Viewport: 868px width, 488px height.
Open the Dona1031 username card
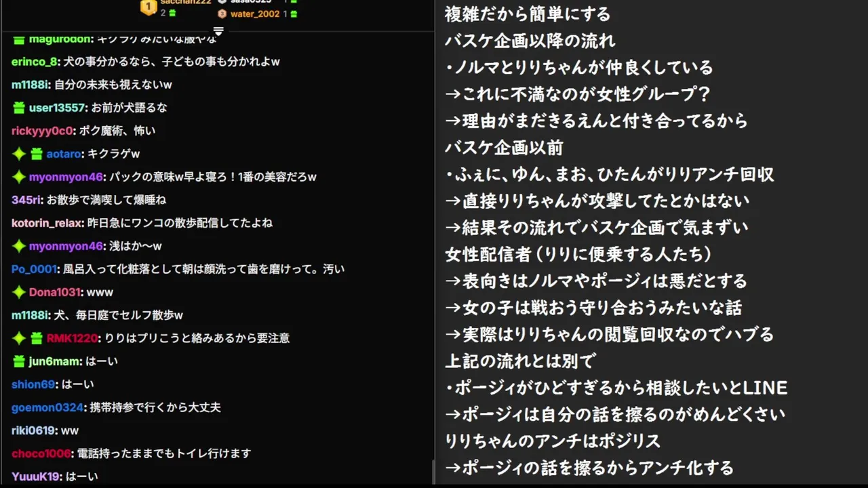pyautogui.click(x=55, y=292)
